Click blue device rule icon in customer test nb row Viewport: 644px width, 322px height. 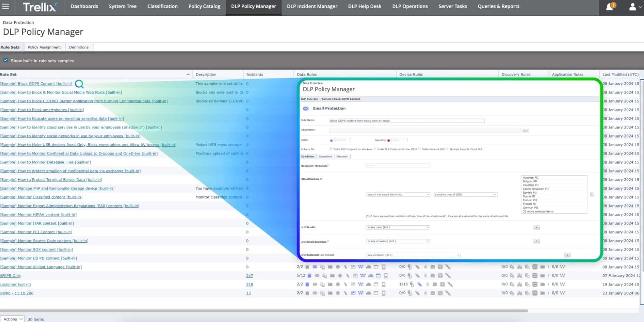click(420, 284)
